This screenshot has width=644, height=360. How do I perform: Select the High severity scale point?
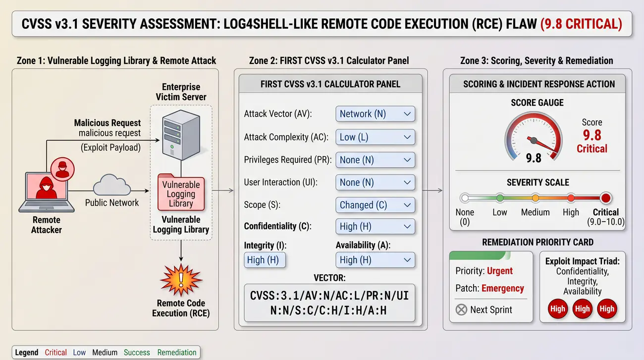pyautogui.click(x=571, y=198)
